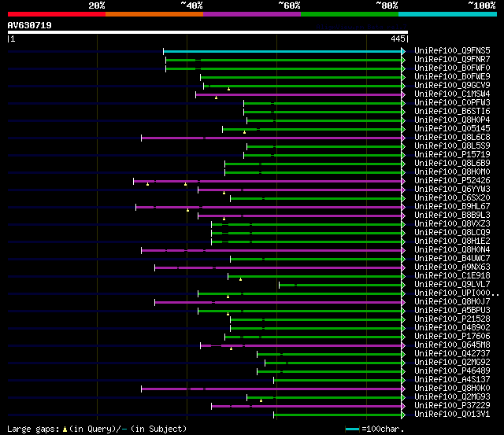Select the UniRef100_Q8H0J7 label

click(x=452, y=302)
